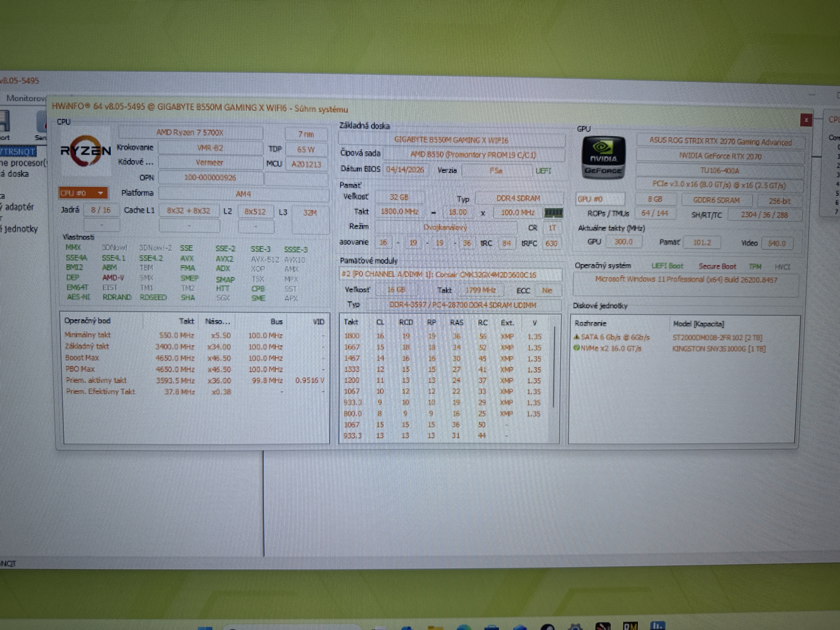
Task: Click the '65 W' TDP value
Action: (306, 150)
